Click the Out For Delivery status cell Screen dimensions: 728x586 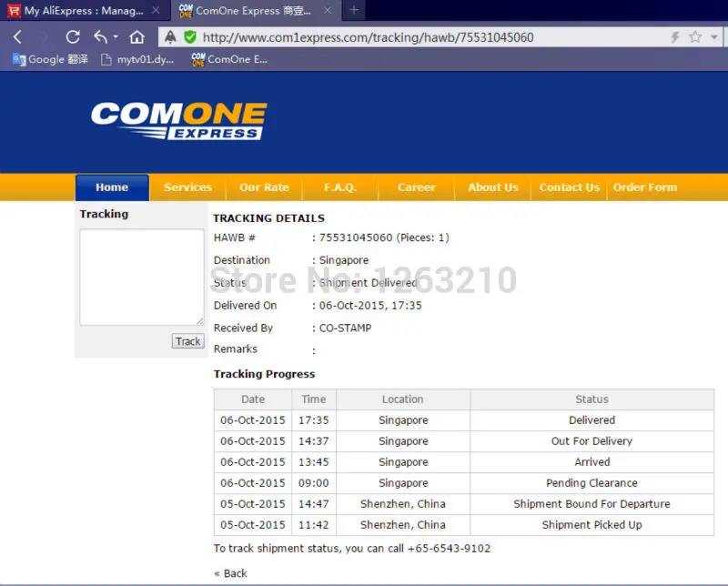click(x=592, y=441)
